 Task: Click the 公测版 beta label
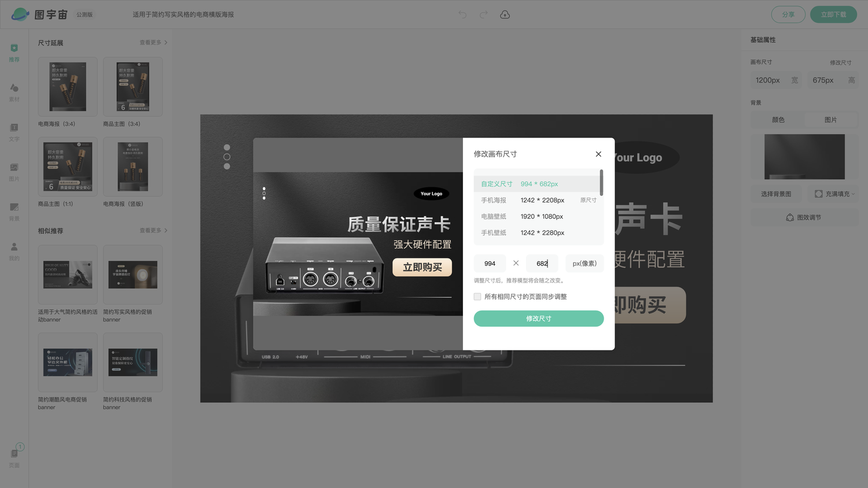point(84,14)
